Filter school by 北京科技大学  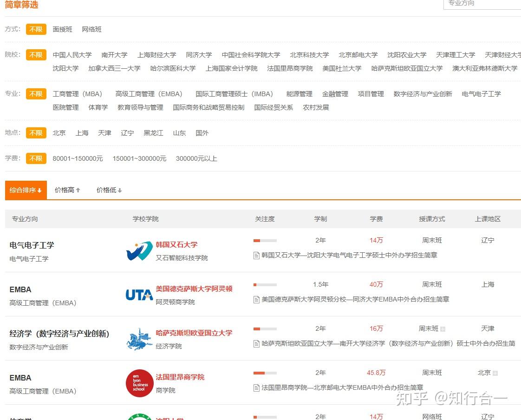(x=310, y=55)
